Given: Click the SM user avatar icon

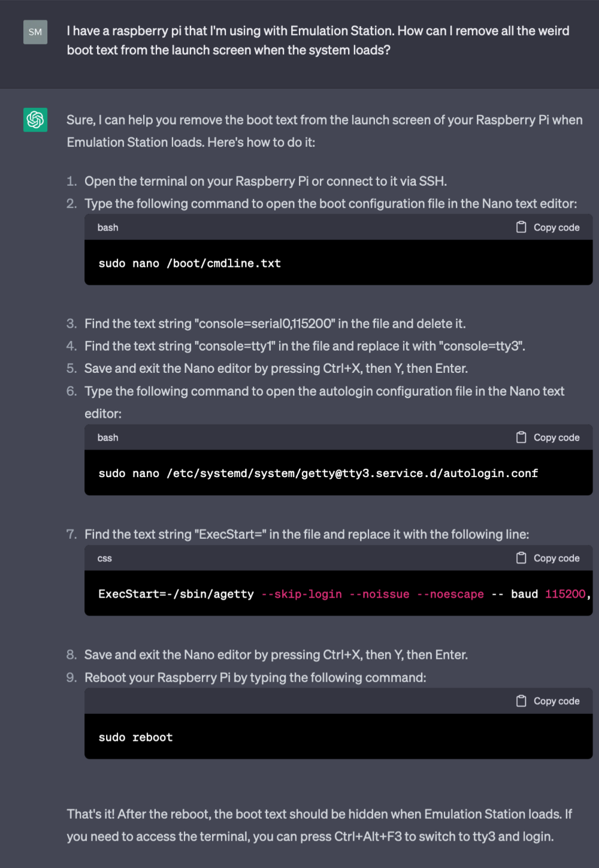Looking at the screenshot, I should 35,32.
